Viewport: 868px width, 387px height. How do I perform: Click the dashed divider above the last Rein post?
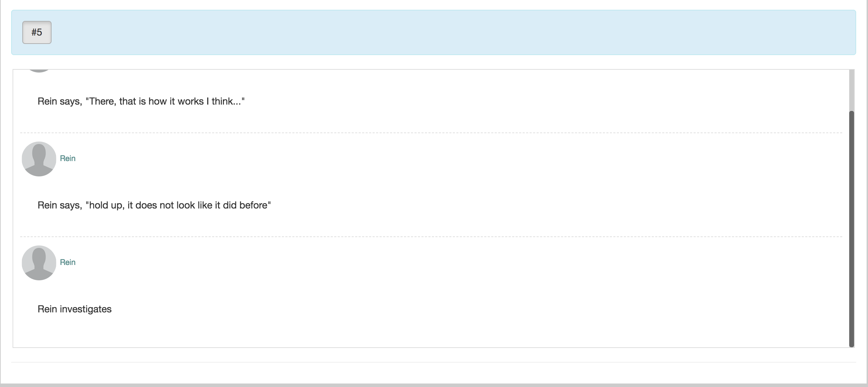coord(431,237)
